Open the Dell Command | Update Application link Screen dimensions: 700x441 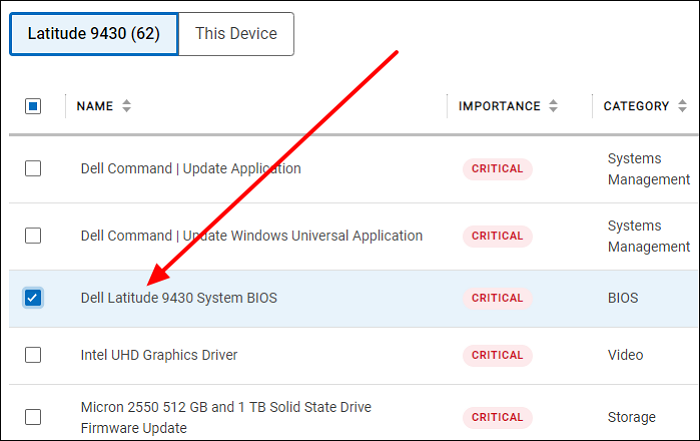point(190,169)
